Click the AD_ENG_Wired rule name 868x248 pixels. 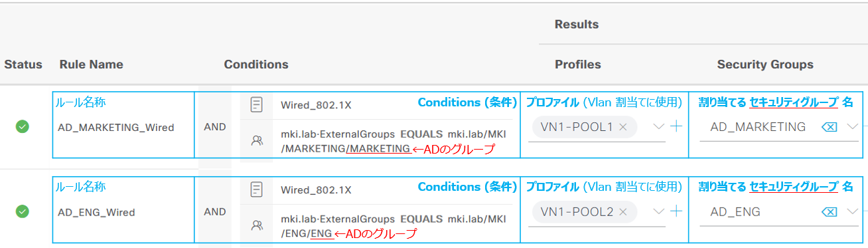(x=96, y=213)
